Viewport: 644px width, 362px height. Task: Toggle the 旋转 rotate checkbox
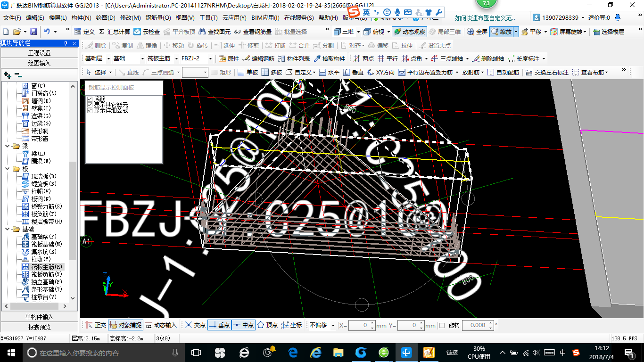[442, 325]
